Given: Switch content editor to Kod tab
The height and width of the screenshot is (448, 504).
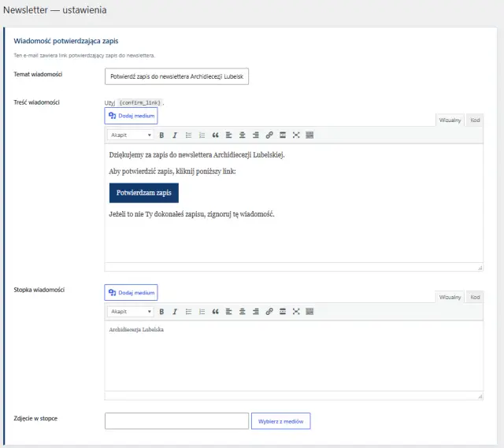Looking at the screenshot, I should 475,120.
